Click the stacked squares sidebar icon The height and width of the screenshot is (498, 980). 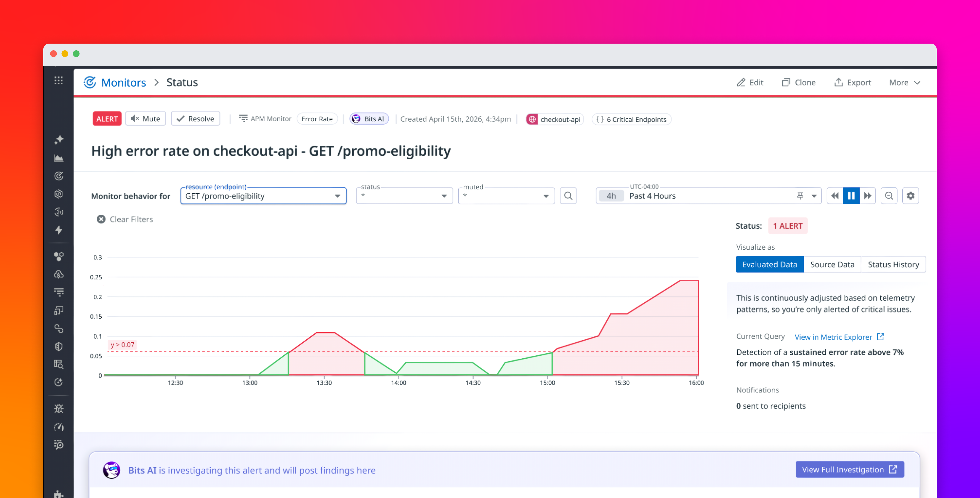(x=59, y=311)
